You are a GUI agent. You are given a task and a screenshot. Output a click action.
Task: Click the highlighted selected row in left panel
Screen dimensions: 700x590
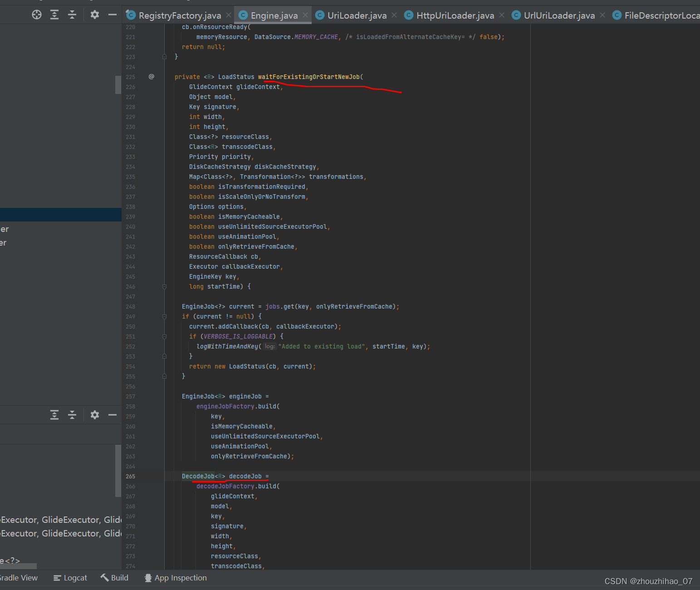point(61,215)
